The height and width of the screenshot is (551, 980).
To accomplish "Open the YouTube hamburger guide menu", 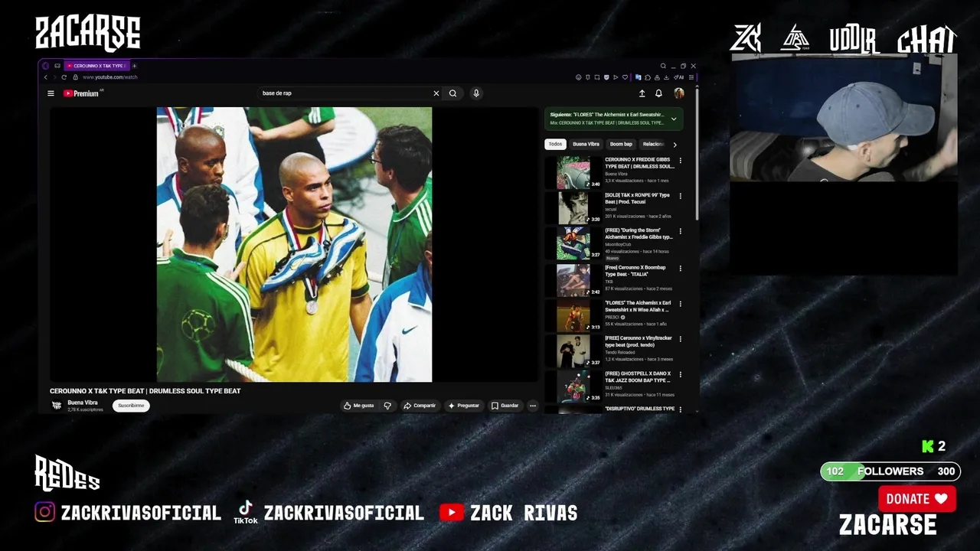I will [x=51, y=93].
